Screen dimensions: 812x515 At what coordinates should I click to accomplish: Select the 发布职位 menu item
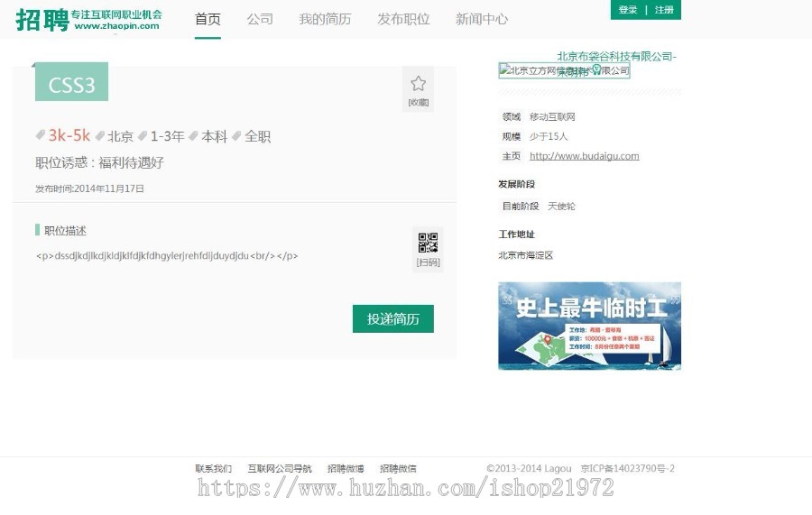[403, 19]
